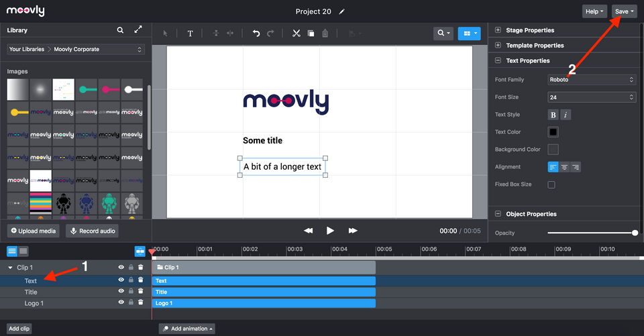This screenshot has width=644, height=336.
Task: Copy the selected object
Action: click(x=311, y=34)
